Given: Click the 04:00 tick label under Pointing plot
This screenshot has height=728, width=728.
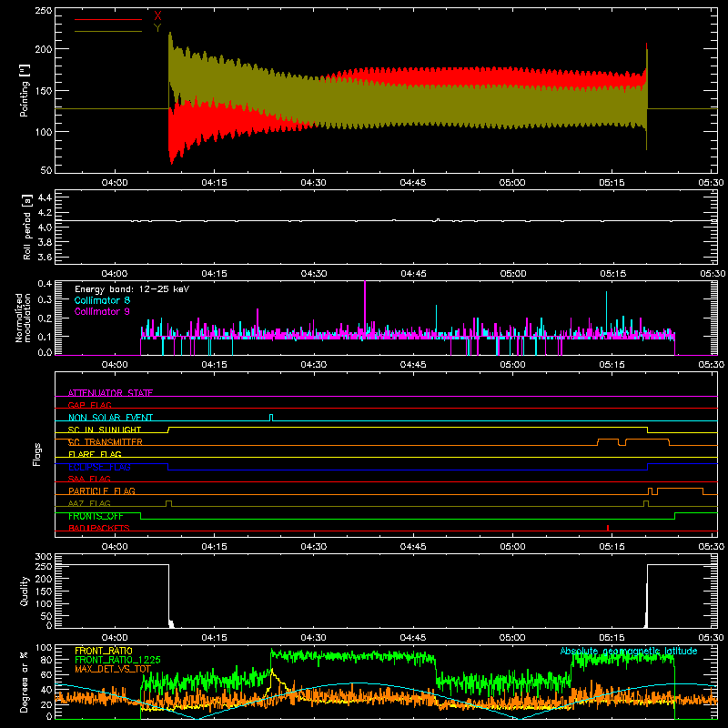Looking at the screenshot, I should (115, 183).
